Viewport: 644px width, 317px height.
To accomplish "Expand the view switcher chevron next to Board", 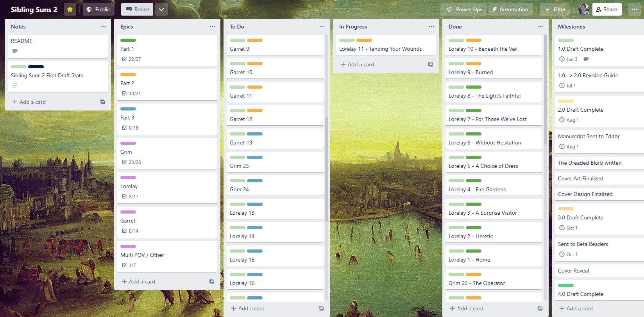I will click(x=161, y=9).
